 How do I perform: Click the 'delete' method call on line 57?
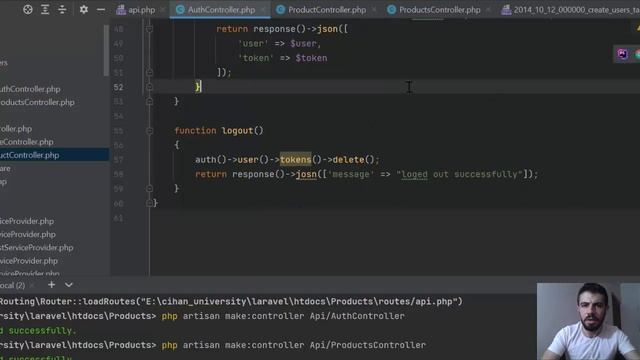click(348, 160)
